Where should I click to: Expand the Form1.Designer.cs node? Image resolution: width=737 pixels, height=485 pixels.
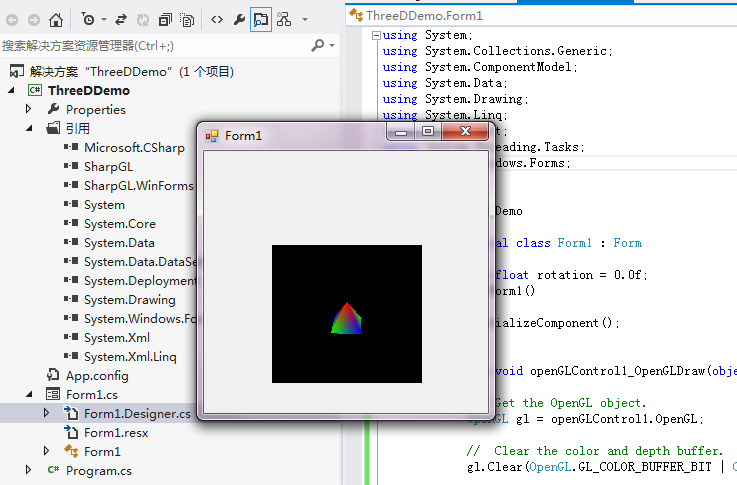pos(46,413)
